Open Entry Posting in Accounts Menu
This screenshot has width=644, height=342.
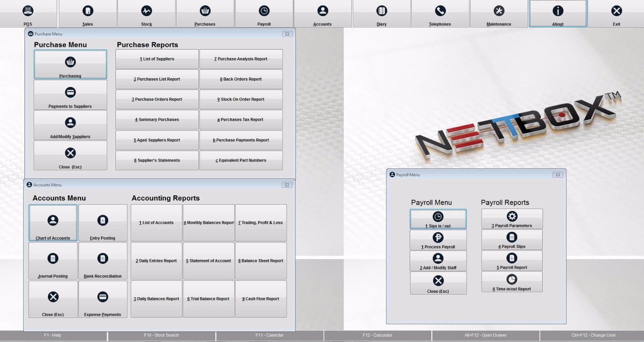pyautogui.click(x=103, y=223)
